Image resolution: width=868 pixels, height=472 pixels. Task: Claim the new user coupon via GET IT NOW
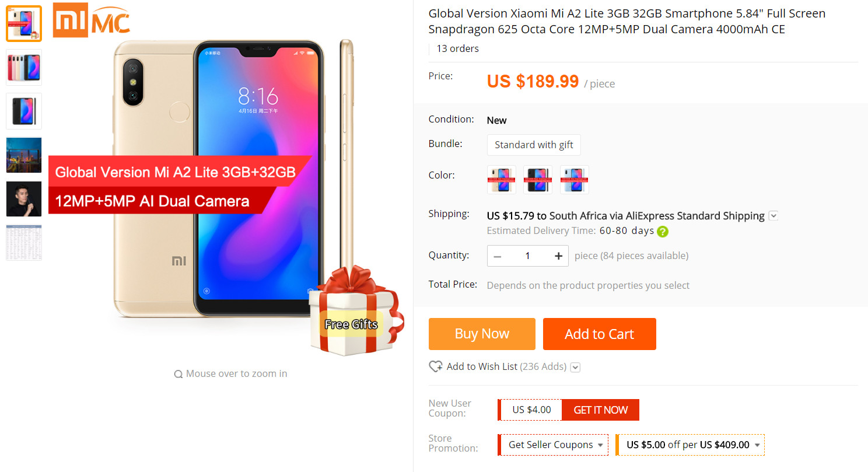600,410
